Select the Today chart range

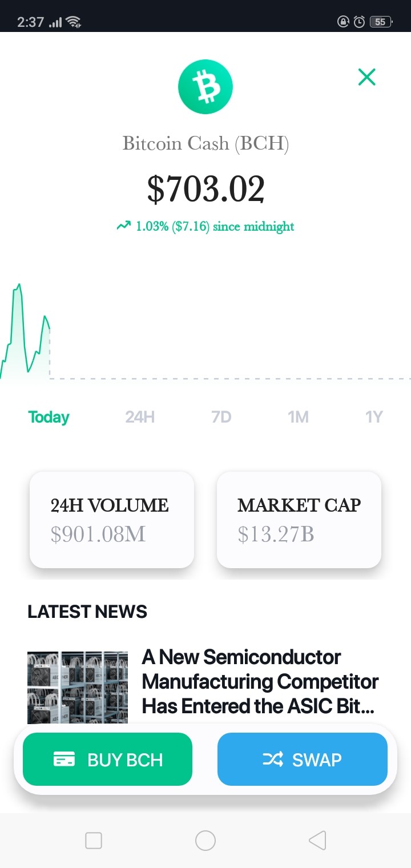coord(49,417)
